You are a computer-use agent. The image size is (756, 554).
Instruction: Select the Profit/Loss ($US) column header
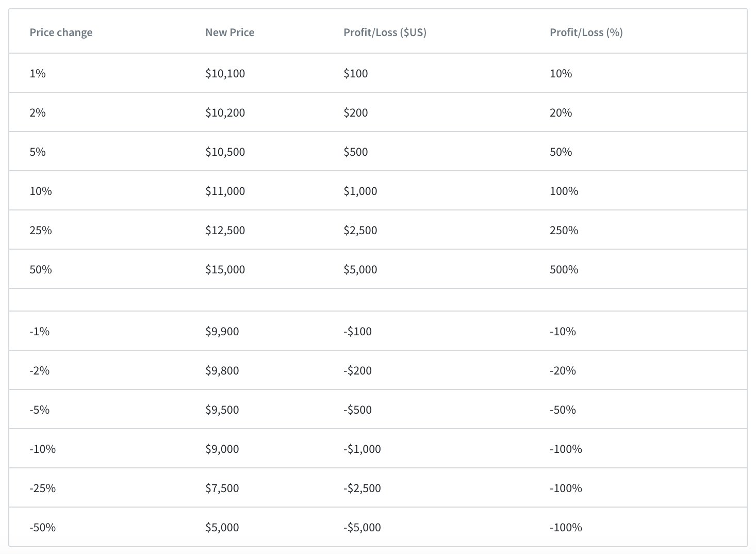[385, 32]
